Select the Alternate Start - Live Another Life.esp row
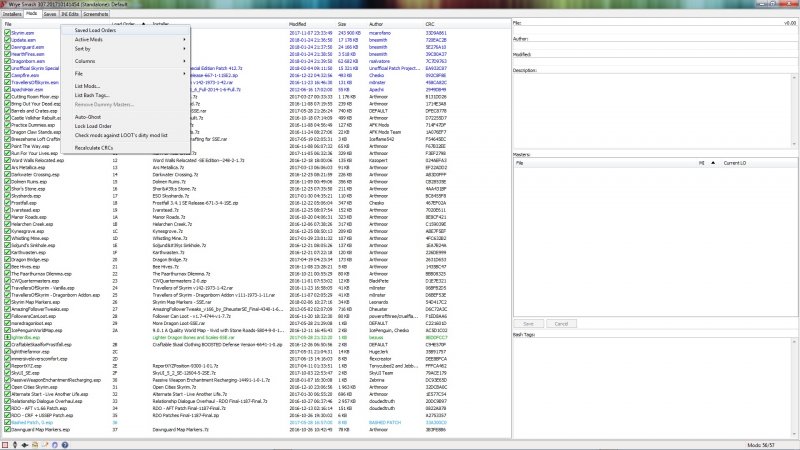800x450 pixels. pos(257,394)
